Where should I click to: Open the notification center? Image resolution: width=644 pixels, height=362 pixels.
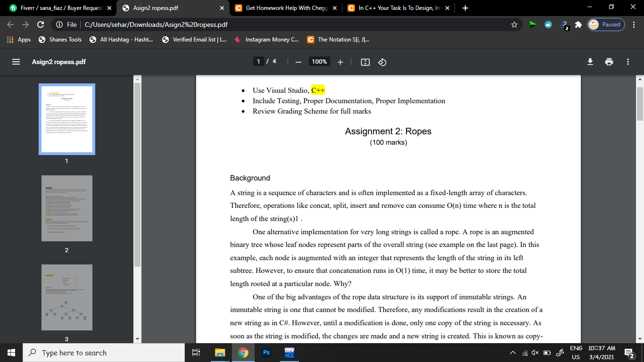[x=629, y=353]
